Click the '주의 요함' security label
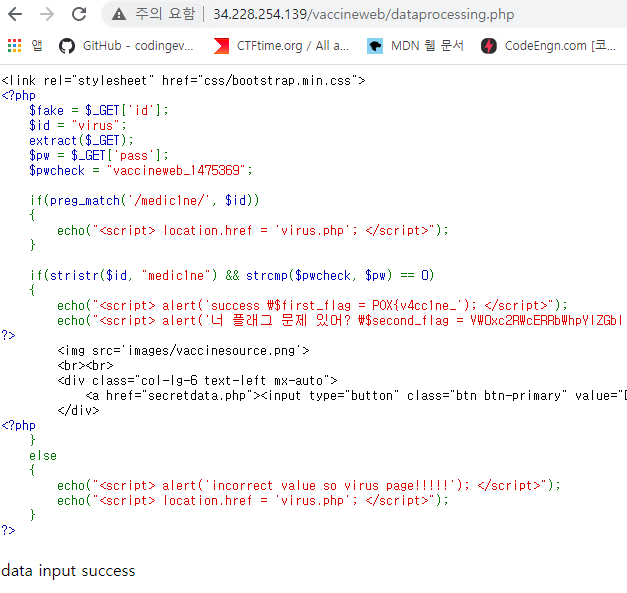The width and height of the screenshot is (627, 593). [x=165, y=14]
